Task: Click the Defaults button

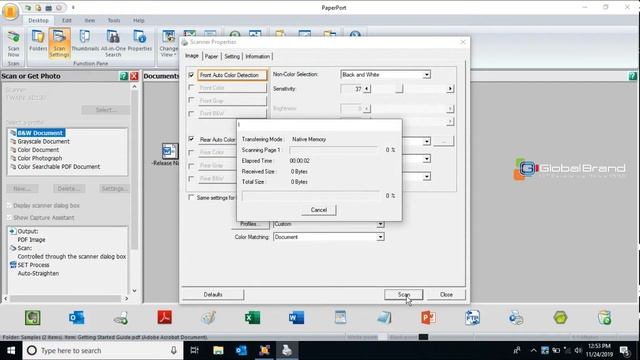Action: [x=213, y=294]
